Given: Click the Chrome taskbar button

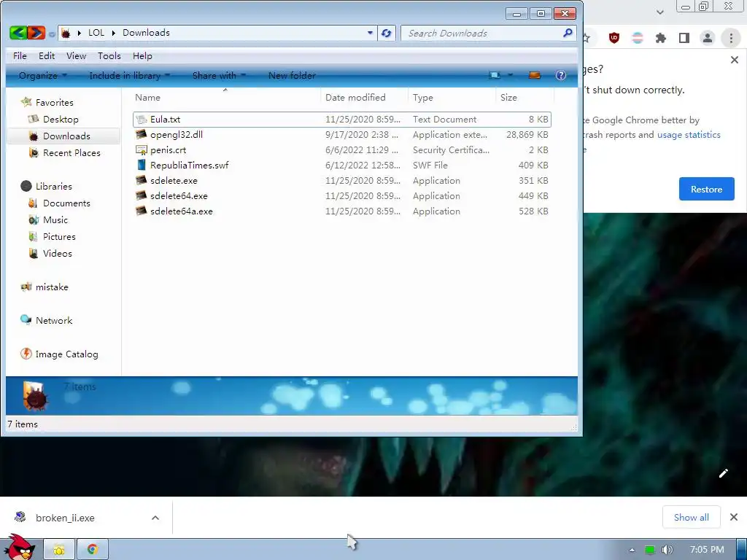Looking at the screenshot, I should point(93,550).
